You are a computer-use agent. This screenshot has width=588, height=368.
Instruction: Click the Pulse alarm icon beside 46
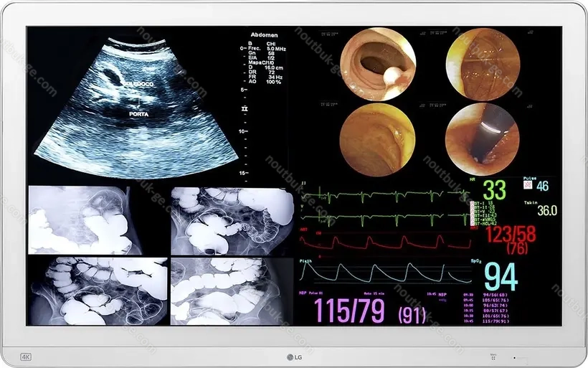tap(528, 187)
